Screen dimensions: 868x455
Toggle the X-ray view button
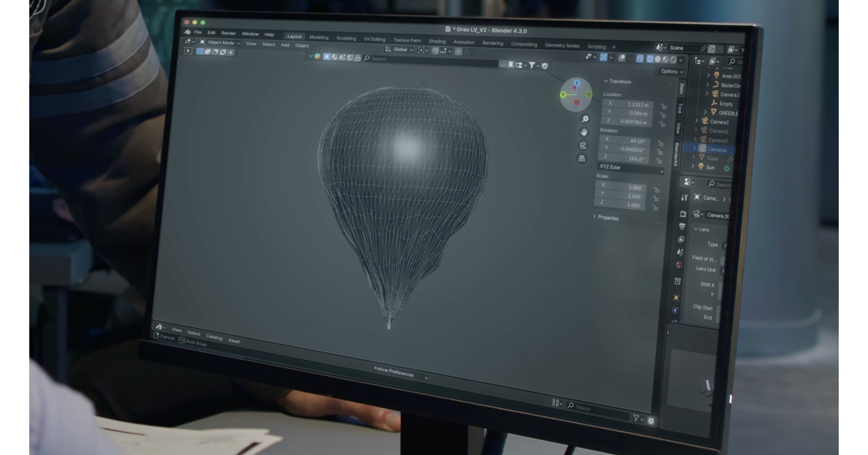point(639,59)
